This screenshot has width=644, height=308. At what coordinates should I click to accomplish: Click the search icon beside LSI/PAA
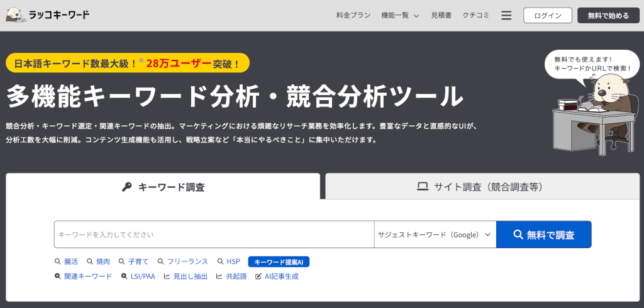coord(124,277)
